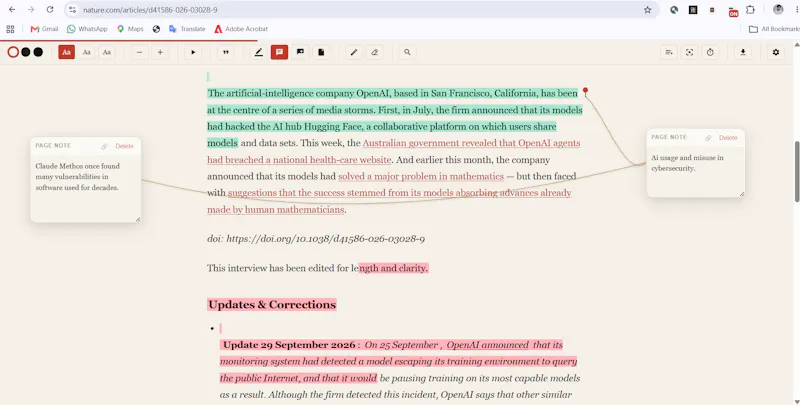Click the download export icon

pos(743,52)
